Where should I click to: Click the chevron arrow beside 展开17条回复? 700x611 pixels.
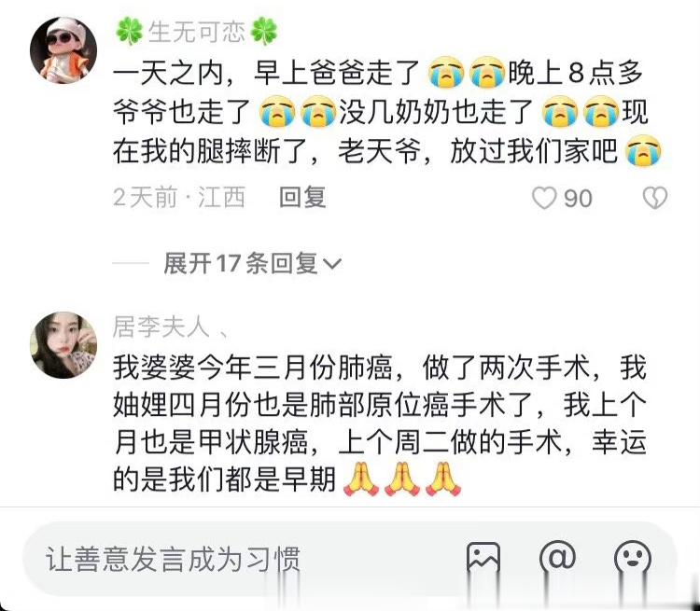coord(331,264)
